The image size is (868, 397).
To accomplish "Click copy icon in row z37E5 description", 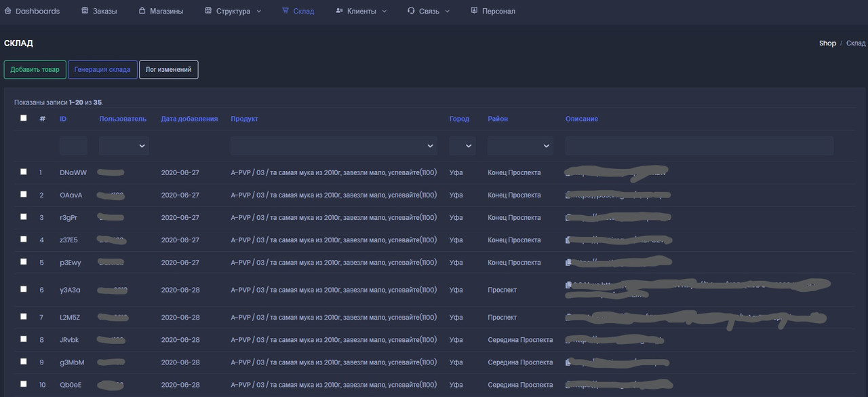I will pos(568,240).
